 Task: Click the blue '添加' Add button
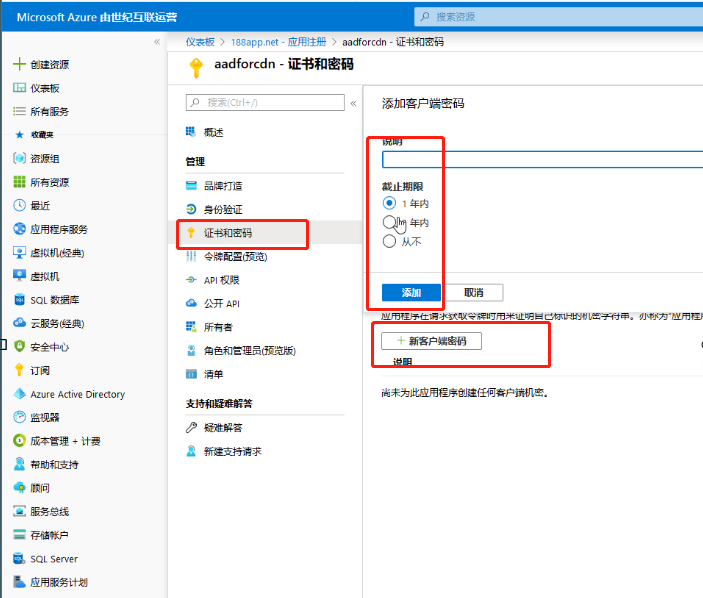[411, 293]
